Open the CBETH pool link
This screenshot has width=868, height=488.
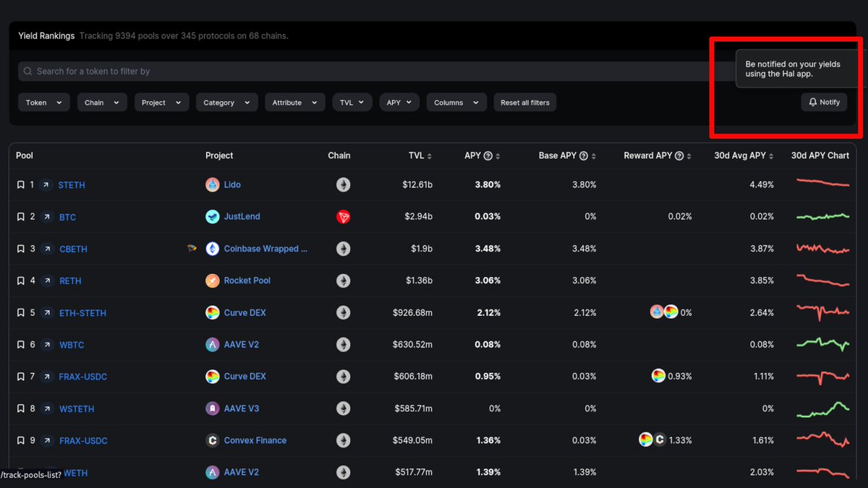pyautogui.click(x=73, y=249)
